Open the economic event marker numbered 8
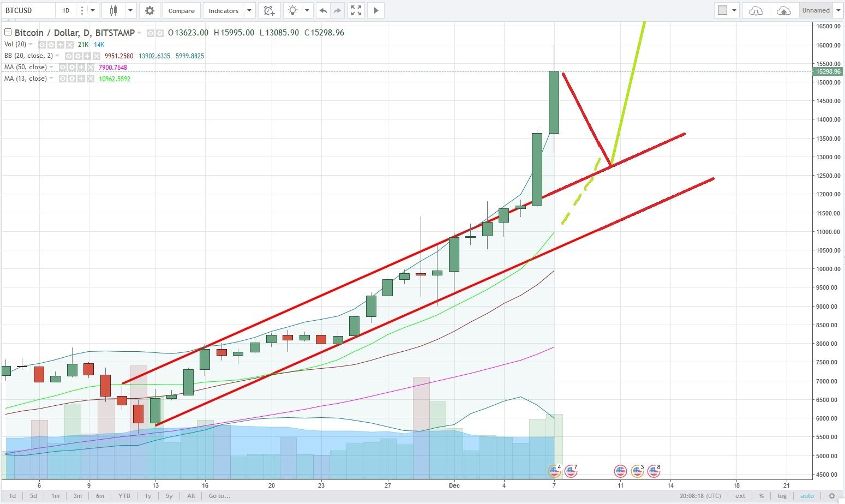The height and width of the screenshot is (504, 845). coord(654,470)
